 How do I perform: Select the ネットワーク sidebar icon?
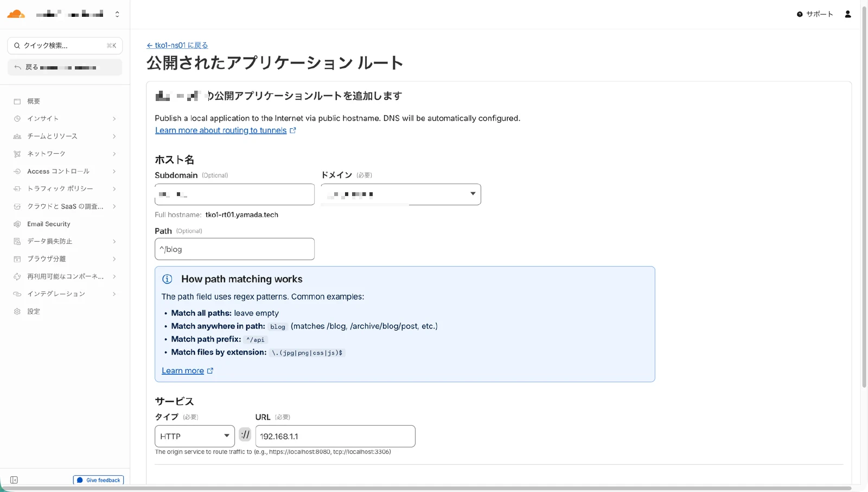[x=17, y=154]
